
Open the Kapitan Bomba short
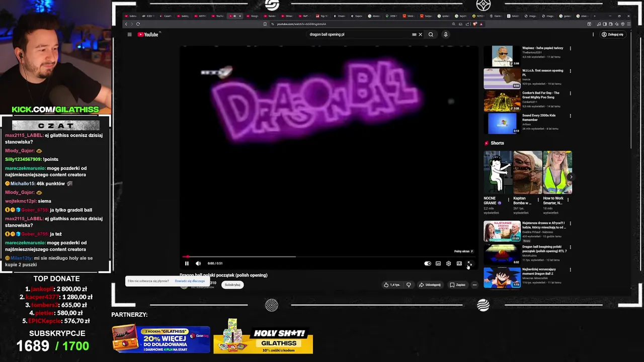tap(528, 172)
